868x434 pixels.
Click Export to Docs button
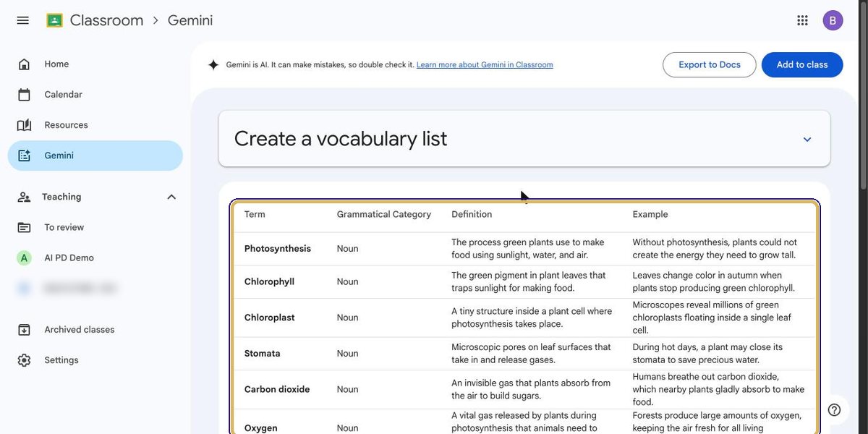[709, 64]
